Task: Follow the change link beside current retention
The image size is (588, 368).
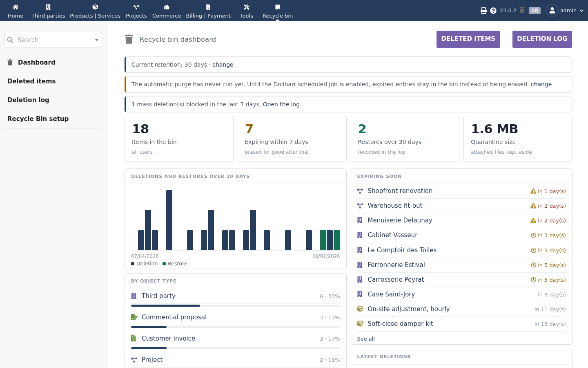Action: click(x=223, y=65)
